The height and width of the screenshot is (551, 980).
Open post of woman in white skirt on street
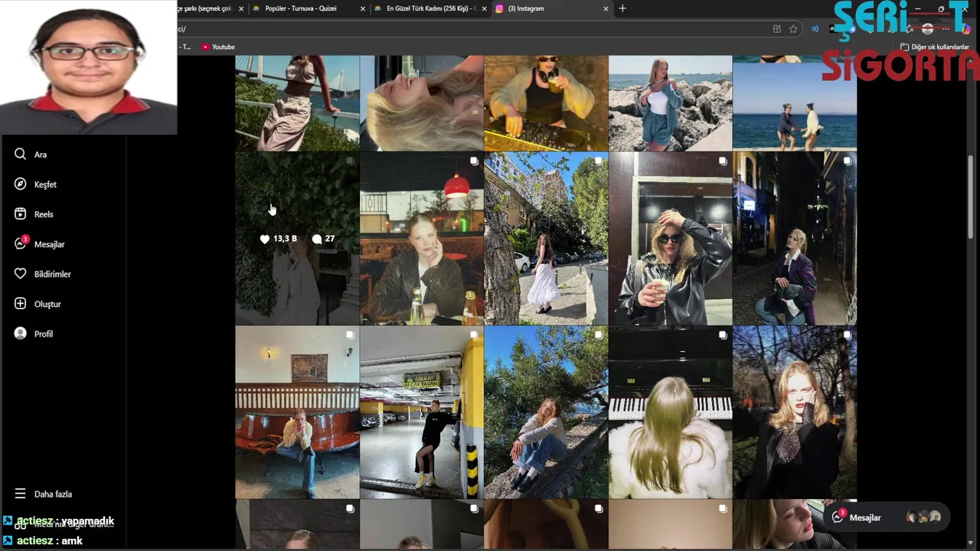click(546, 239)
